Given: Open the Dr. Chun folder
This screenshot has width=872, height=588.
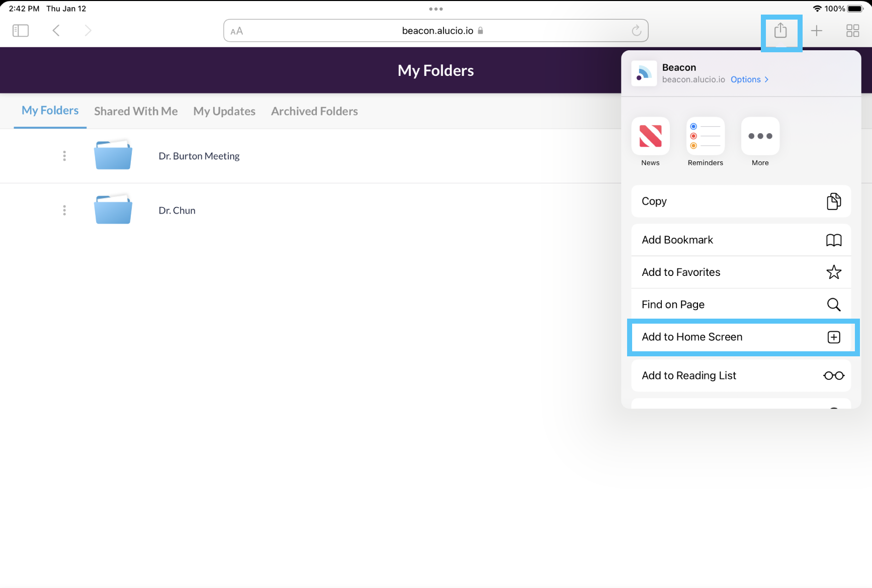Looking at the screenshot, I should pos(177,211).
